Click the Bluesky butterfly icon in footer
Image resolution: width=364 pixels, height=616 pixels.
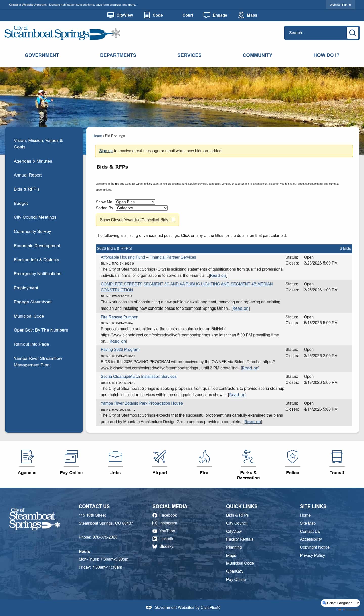pos(155,547)
